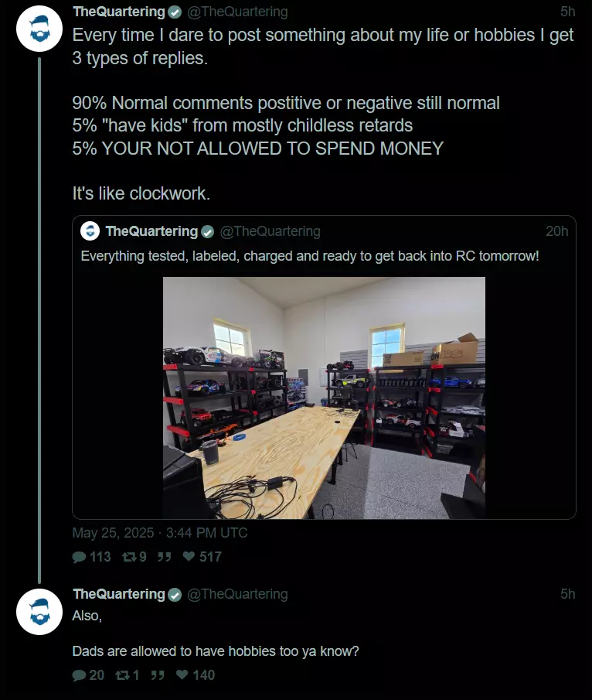592x700 pixels.
Task: Click TheQuartering display name on the second tweet
Action: pyautogui.click(x=119, y=594)
